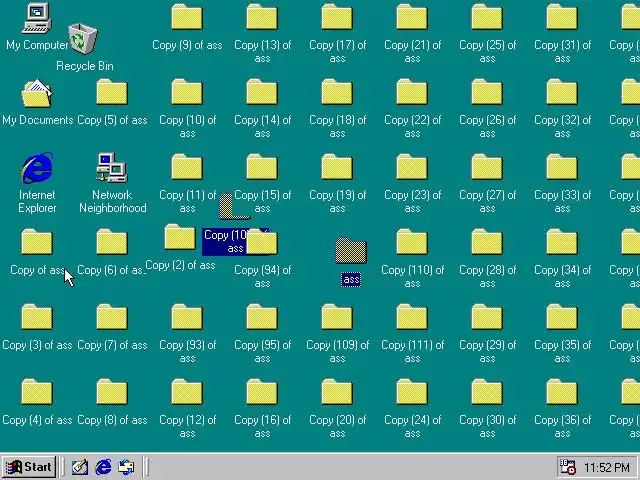Select the 'Copy (17) of ass' folder
This screenshot has height=480, width=640.
337,17
